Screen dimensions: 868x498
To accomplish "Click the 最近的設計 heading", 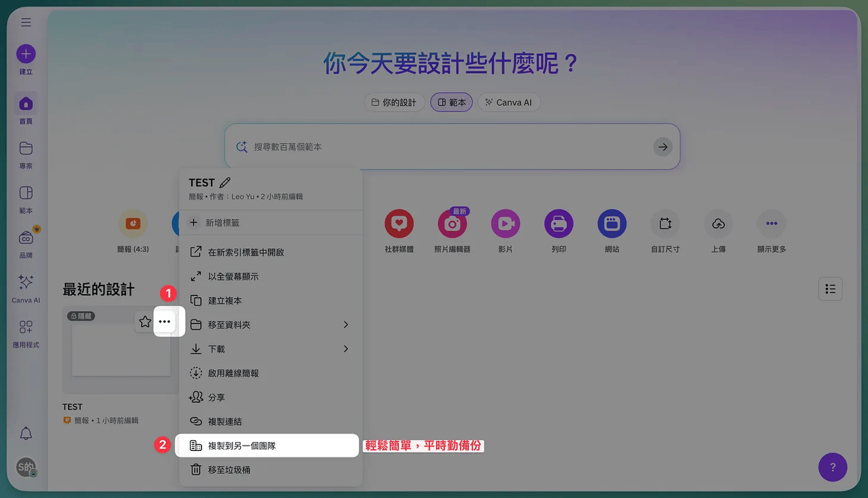I will 98,290.
